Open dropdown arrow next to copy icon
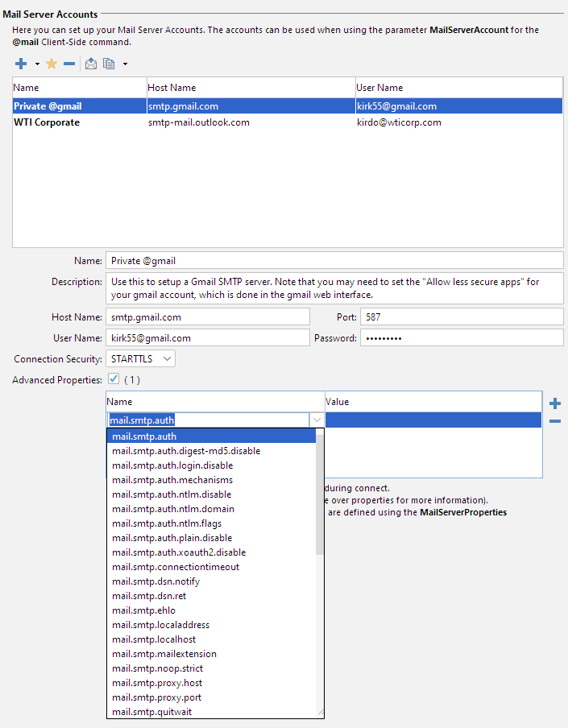 [x=125, y=64]
